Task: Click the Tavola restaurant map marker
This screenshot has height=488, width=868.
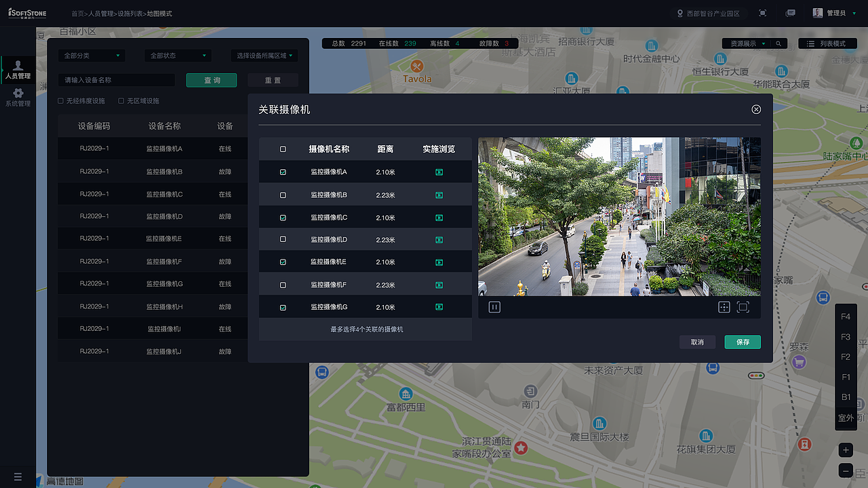Action: (x=417, y=66)
